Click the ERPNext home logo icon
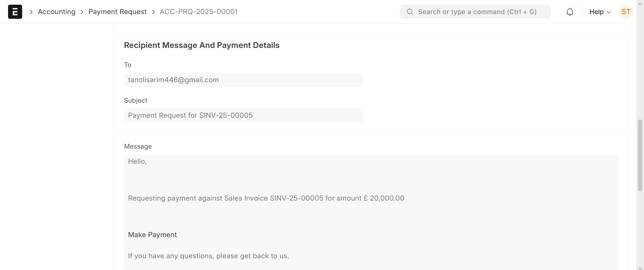 click(x=15, y=12)
